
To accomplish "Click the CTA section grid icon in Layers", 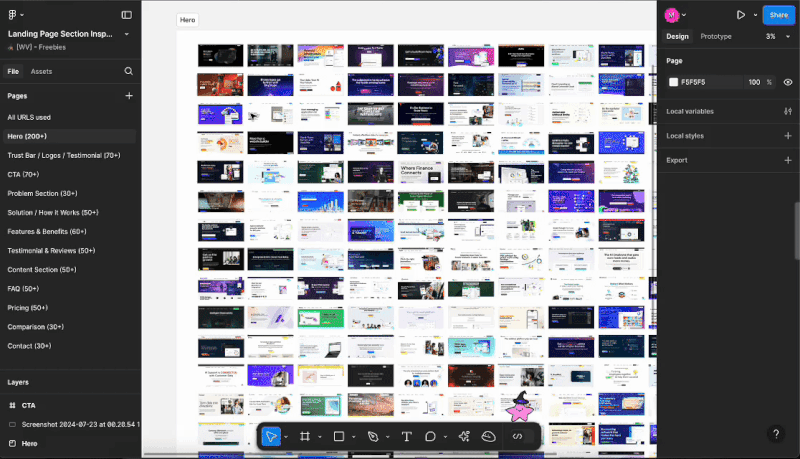I will pos(12,405).
